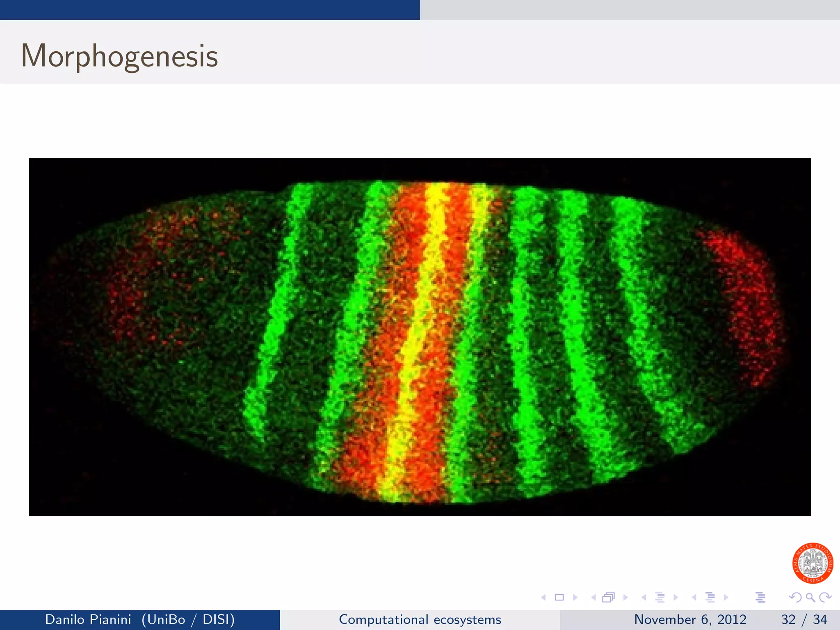Click the previous slide arrow in the navigation bar
This screenshot has height=630, width=840.
(x=544, y=598)
